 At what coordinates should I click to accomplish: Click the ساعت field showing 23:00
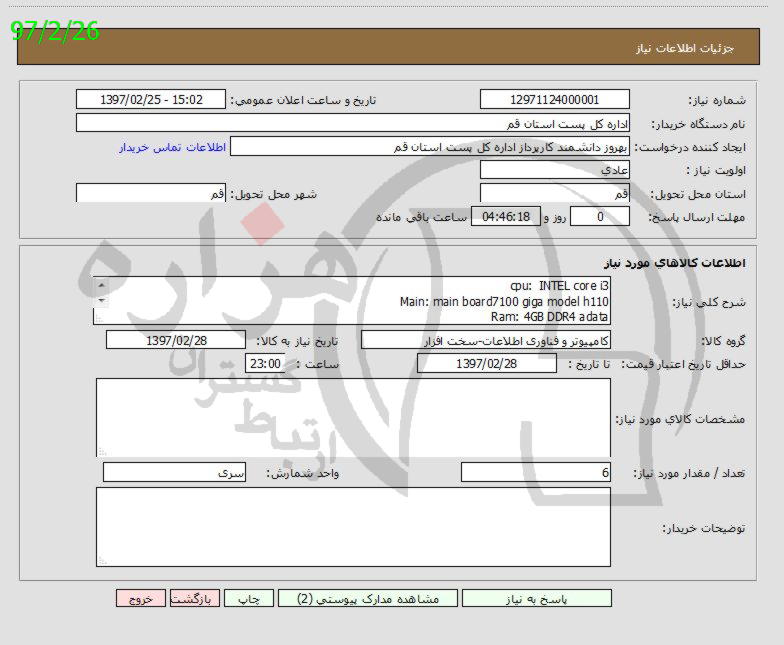265,364
